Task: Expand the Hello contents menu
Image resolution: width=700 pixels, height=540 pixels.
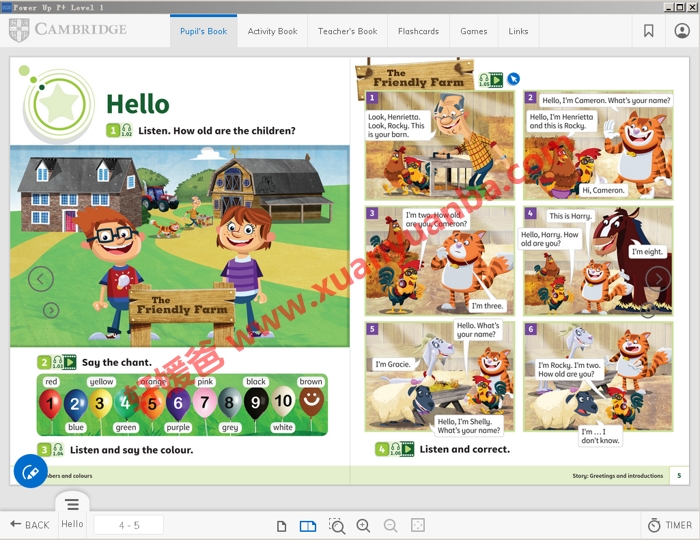Action: pos(72,505)
